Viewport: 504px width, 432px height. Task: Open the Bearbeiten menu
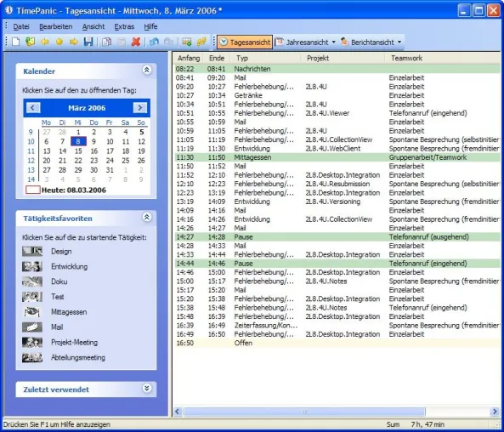[55, 26]
